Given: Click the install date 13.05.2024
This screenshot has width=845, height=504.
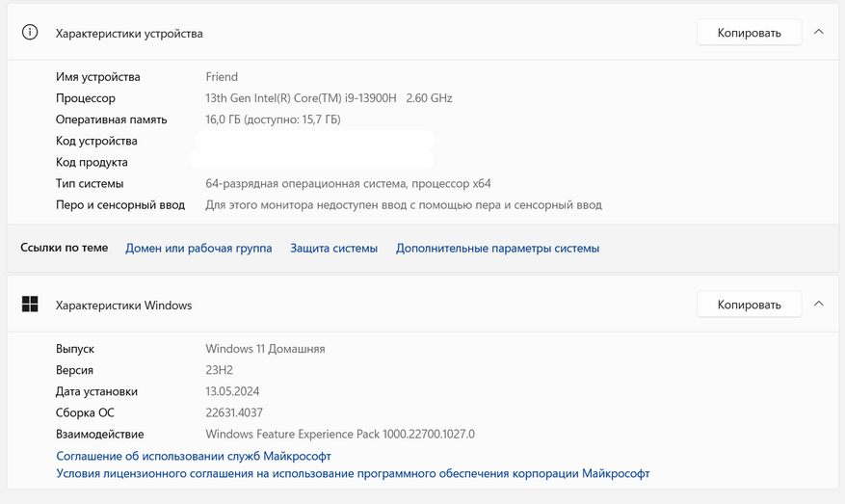Looking at the screenshot, I should [x=232, y=391].
